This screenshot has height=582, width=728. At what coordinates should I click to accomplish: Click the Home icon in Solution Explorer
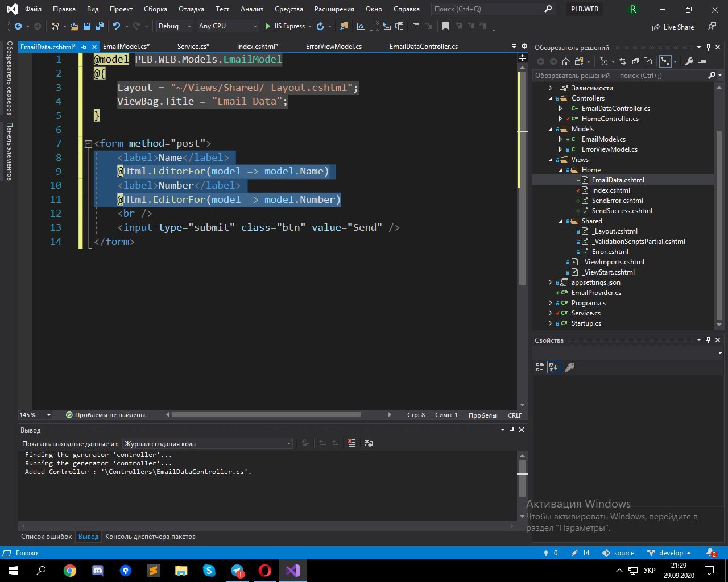click(565, 61)
